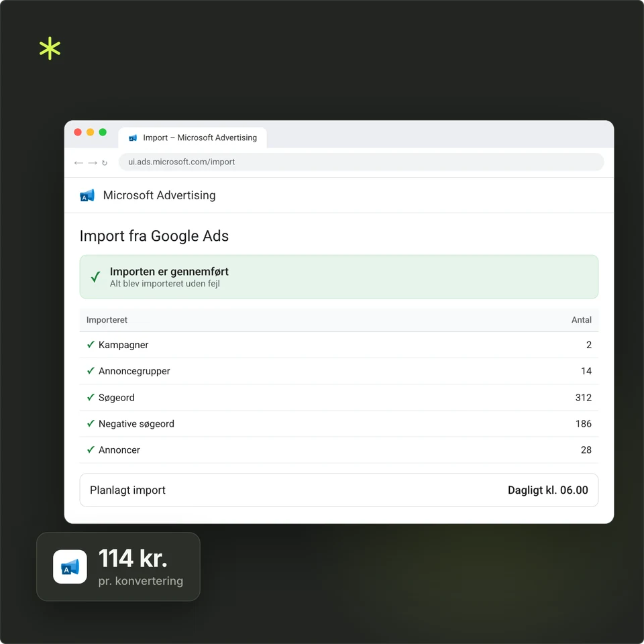Click the checkmark beside Annoncer
The height and width of the screenshot is (644, 644).
coord(91,449)
